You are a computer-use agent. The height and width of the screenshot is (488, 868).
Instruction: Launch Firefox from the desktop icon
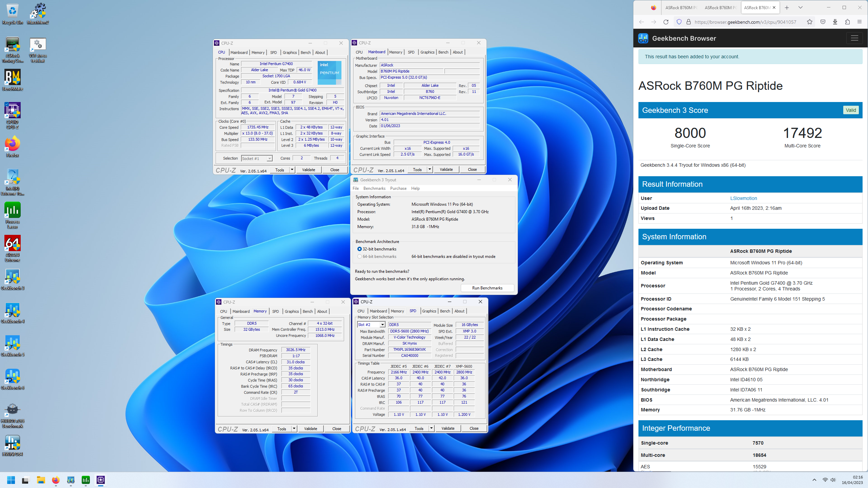click(13, 146)
